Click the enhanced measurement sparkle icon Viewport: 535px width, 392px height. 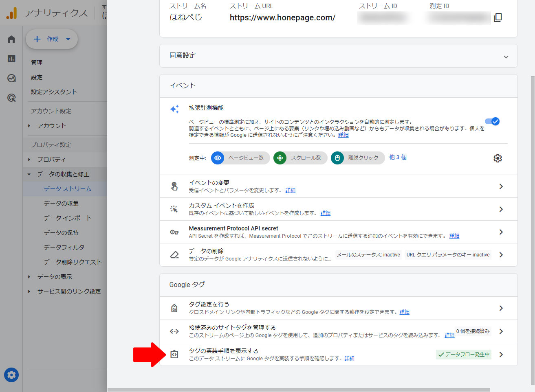coord(174,109)
